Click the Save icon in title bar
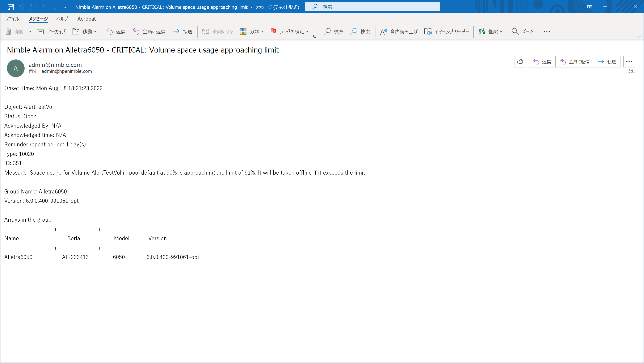Screen dimensions: 644x363 coord(11,7)
